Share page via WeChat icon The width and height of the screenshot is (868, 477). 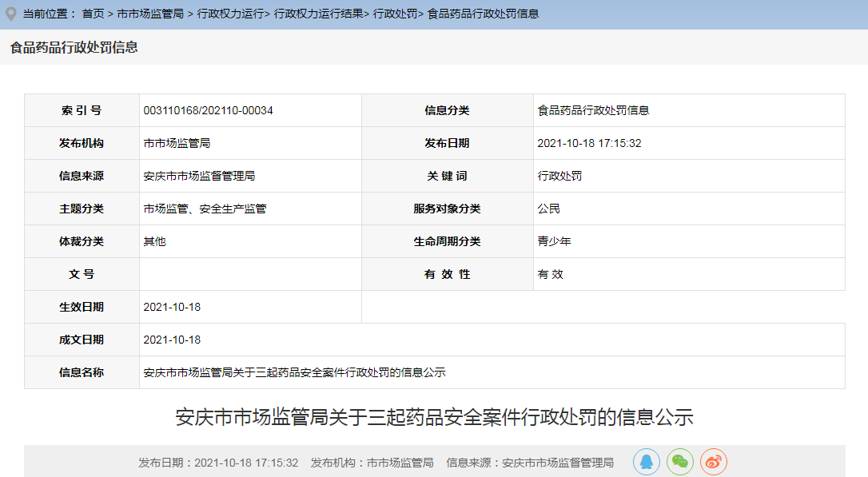[x=680, y=462]
